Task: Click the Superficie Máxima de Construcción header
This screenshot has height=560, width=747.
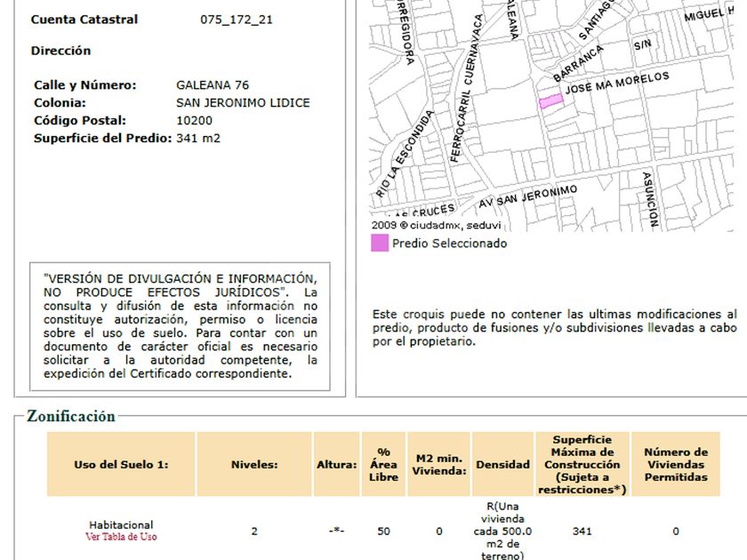Action: click(582, 464)
